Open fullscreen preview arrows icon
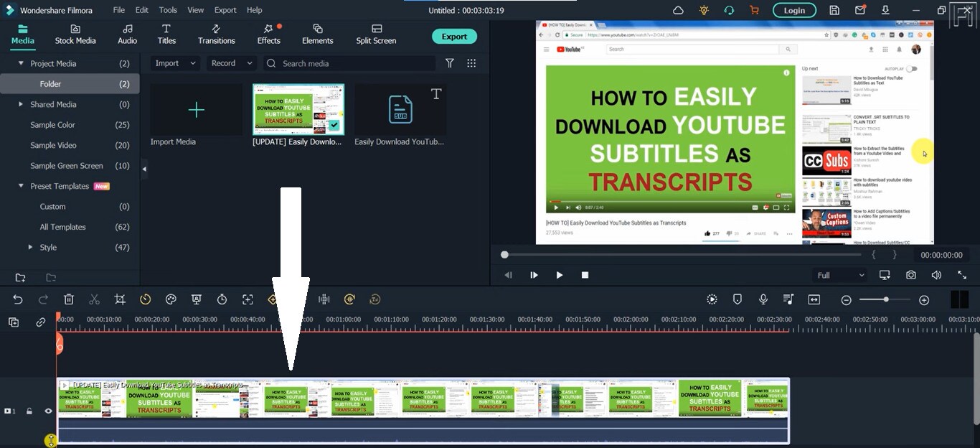The width and height of the screenshot is (980, 448). [x=962, y=275]
